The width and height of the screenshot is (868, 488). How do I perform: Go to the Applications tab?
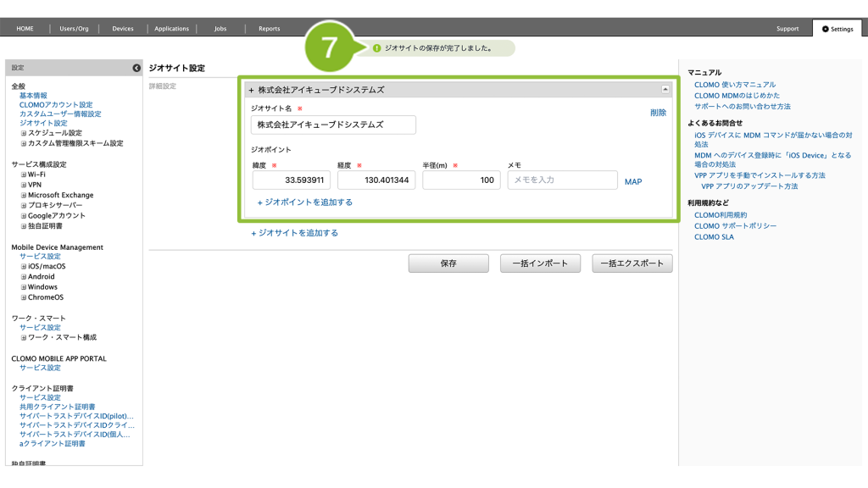coord(171,29)
